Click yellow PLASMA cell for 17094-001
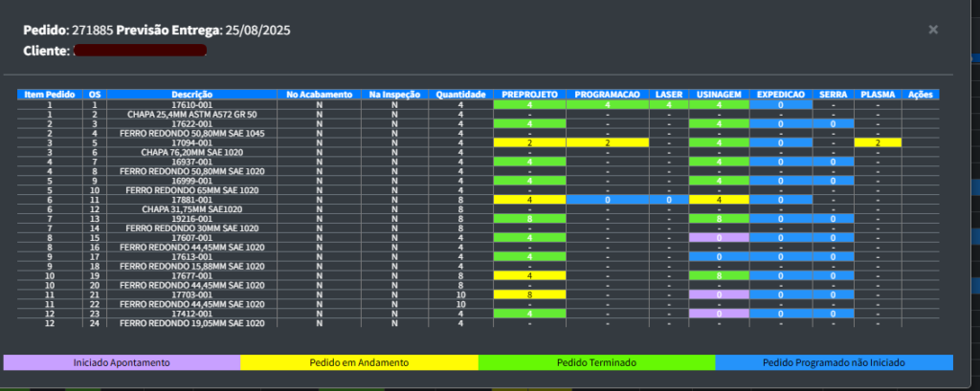The height and width of the screenshot is (391, 980). pos(878,142)
